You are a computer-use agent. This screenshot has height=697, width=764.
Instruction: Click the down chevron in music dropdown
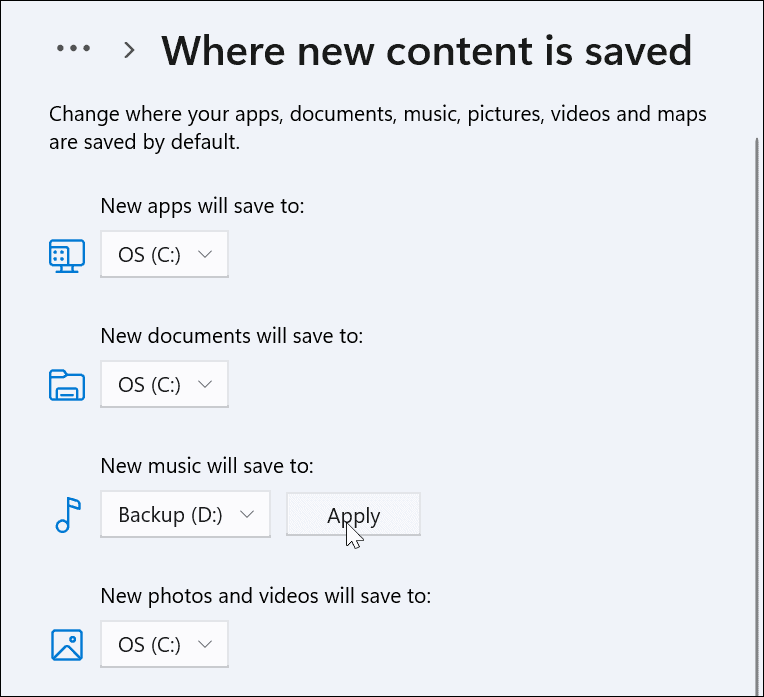coord(248,514)
